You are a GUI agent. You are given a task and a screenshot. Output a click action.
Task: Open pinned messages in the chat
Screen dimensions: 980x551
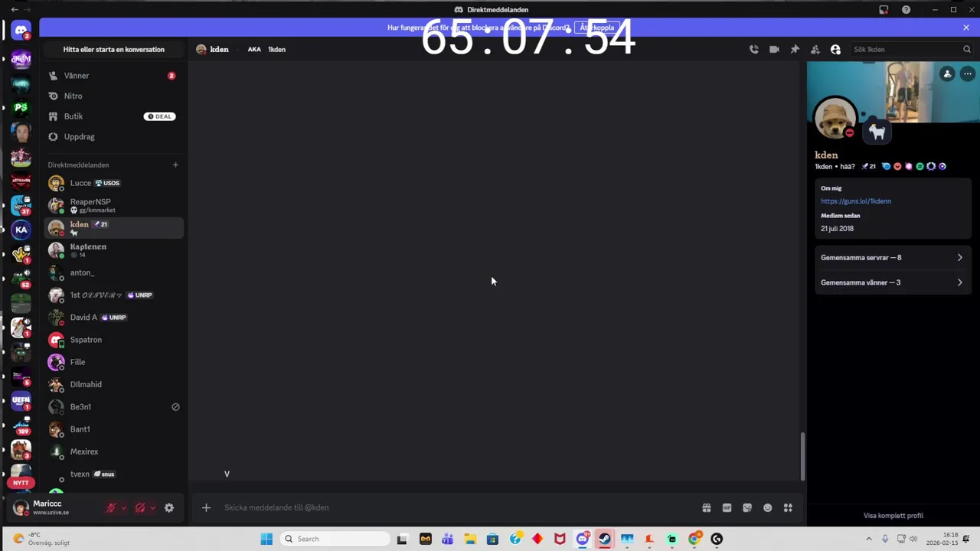click(795, 49)
